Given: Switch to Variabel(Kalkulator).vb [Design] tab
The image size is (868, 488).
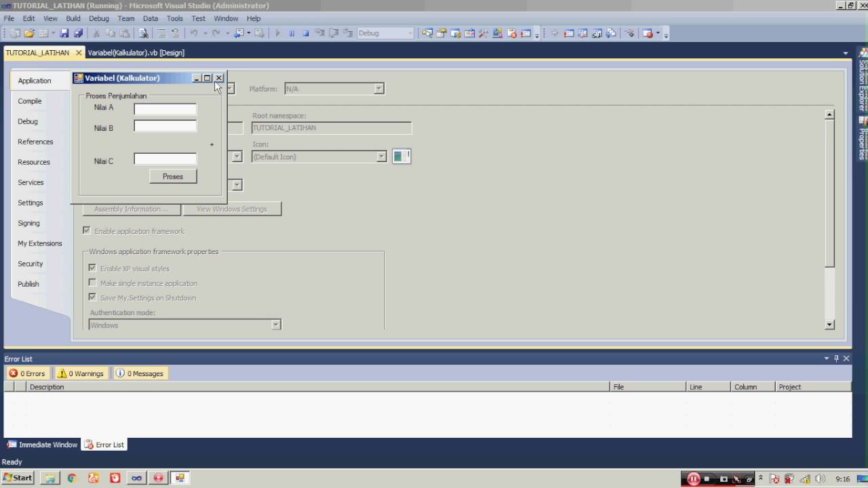Looking at the screenshot, I should 136,53.
